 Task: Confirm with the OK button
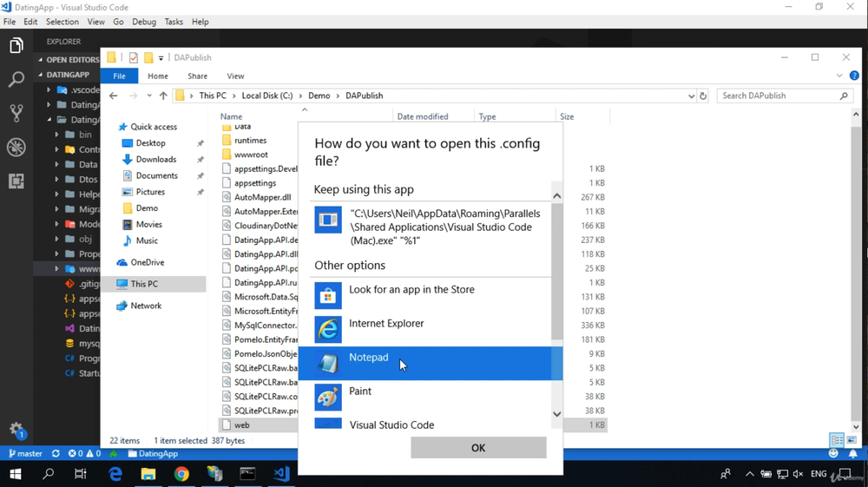(478, 448)
